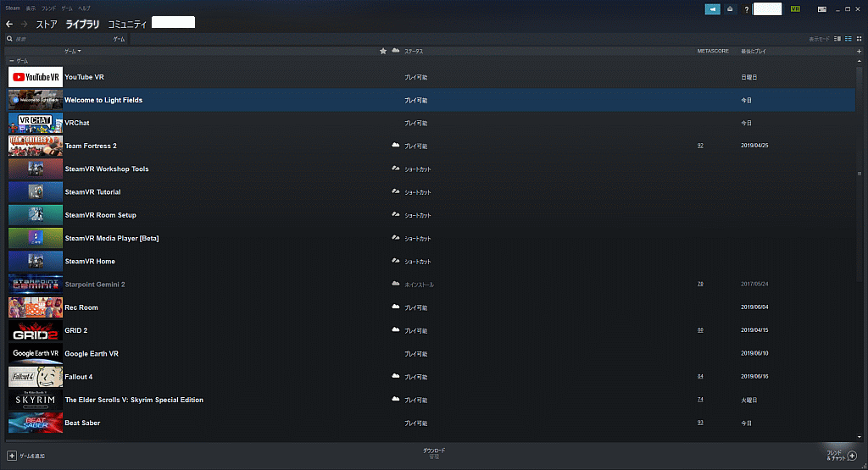Sort by ステータス column header

(x=414, y=51)
